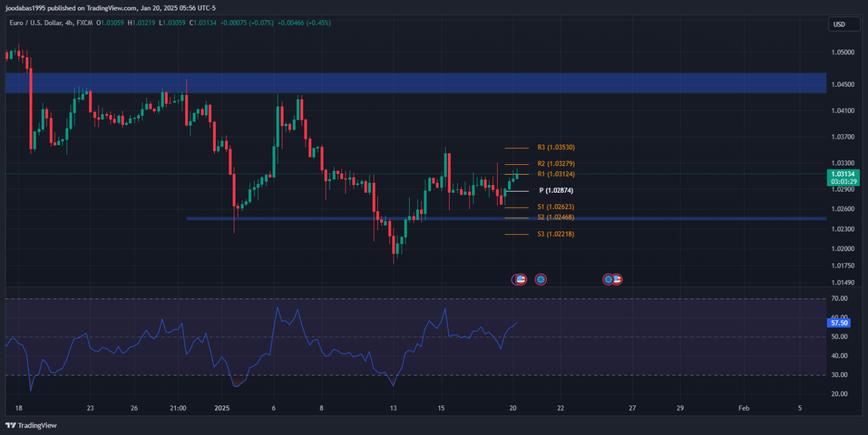The height and width of the screenshot is (435, 868).
Task: Select the R2 (1.03279) pivot label
Action: 556,164
